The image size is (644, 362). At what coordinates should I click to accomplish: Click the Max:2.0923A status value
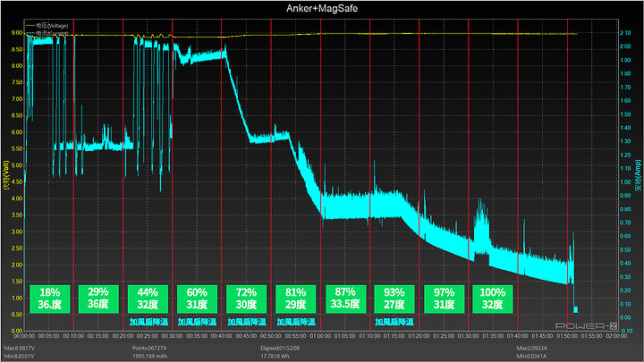pos(532,348)
